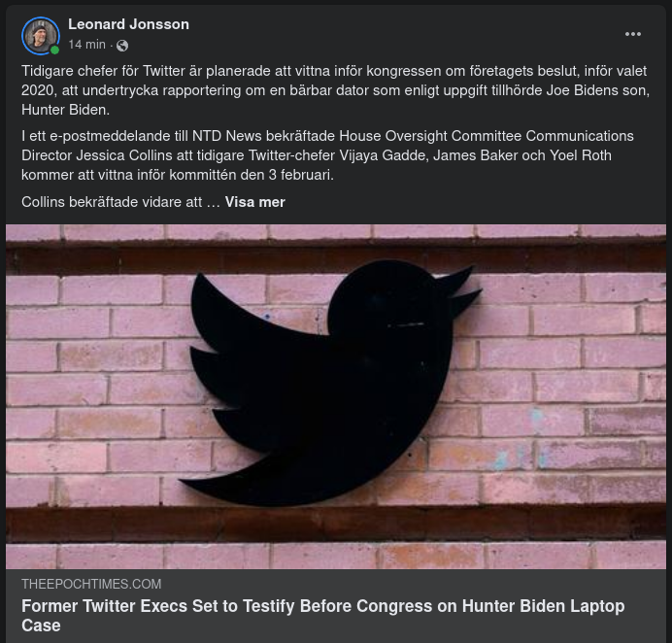Click the "14 min" post timestamp
The width and height of the screenshot is (672, 643).
[x=86, y=45]
